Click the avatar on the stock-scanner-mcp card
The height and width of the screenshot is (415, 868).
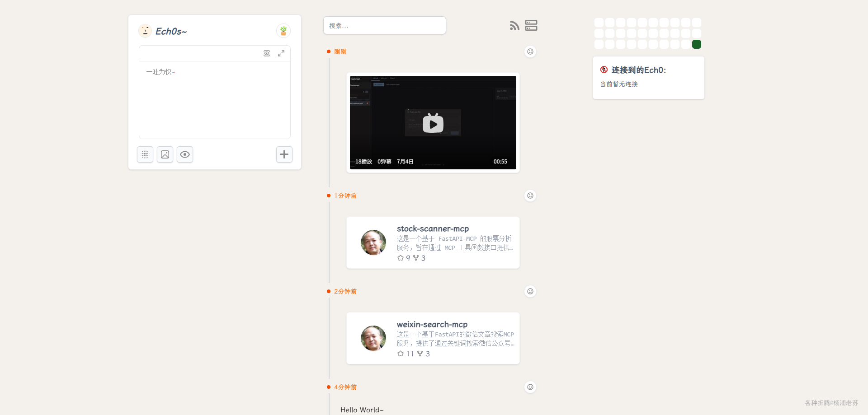click(x=373, y=242)
